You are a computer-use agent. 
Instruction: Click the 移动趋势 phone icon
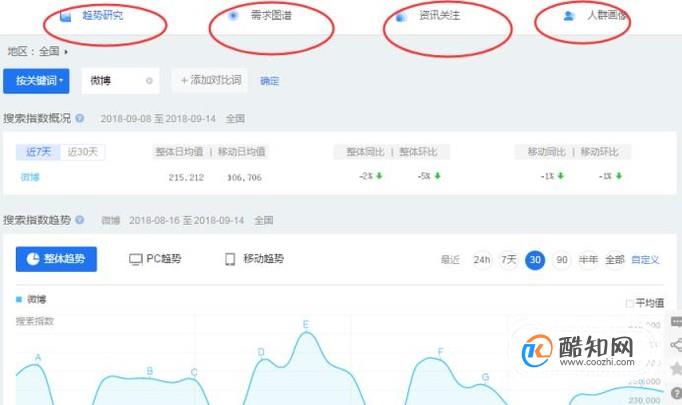(230, 259)
